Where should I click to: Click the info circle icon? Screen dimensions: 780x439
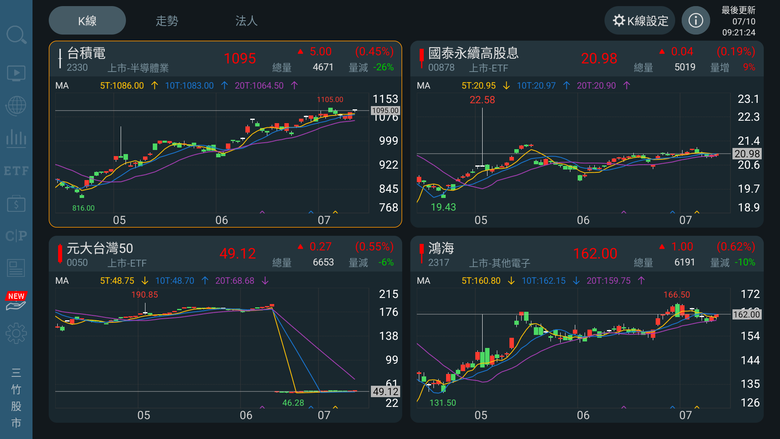[x=695, y=20]
